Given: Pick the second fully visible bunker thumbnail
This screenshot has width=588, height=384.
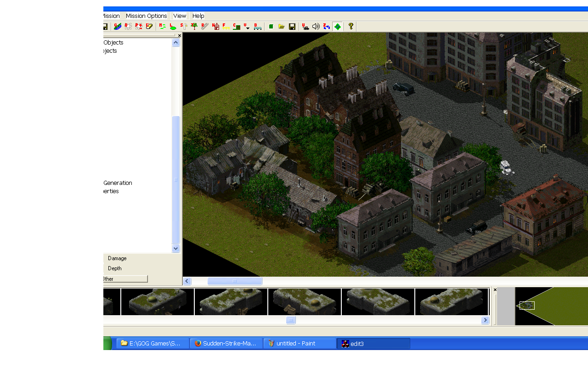Looking at the screenshot, I should pos(231,302).
